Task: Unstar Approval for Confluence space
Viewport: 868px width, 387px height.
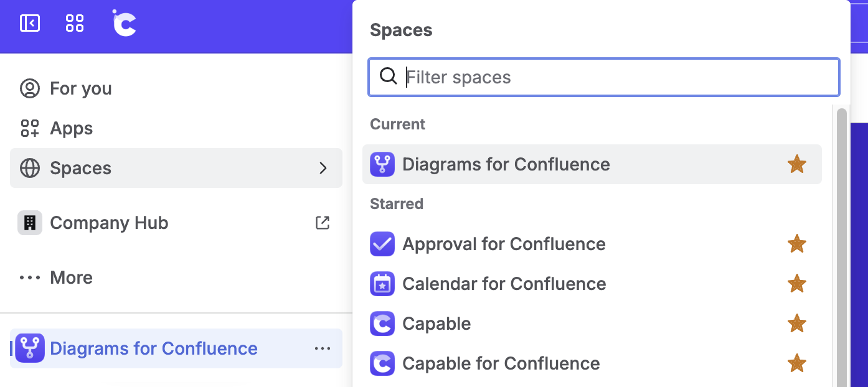Action: point(796,244)
